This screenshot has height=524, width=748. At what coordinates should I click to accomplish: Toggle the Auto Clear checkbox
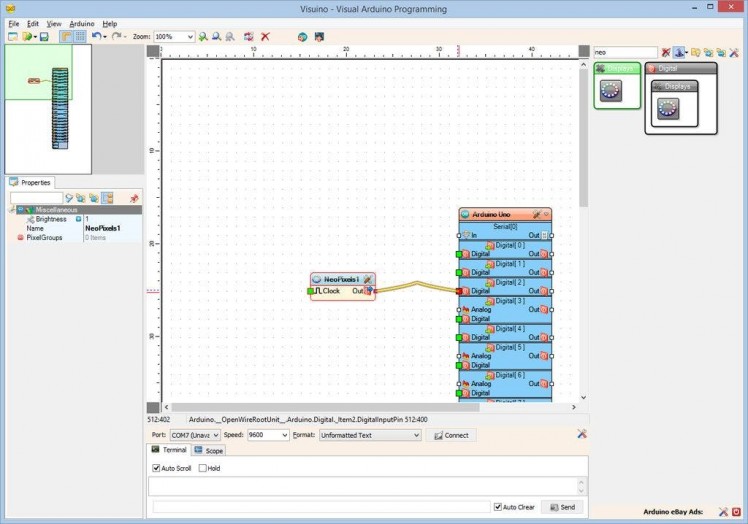point(498,507)
